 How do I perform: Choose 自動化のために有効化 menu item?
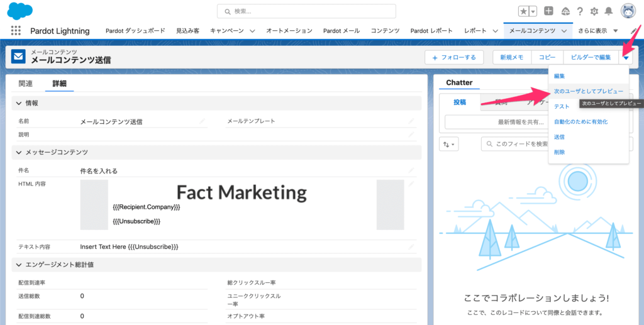tap(580, 121)
